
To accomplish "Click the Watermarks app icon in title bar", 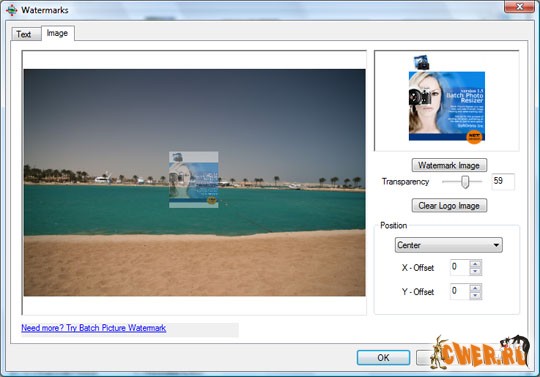I will 11,10.
